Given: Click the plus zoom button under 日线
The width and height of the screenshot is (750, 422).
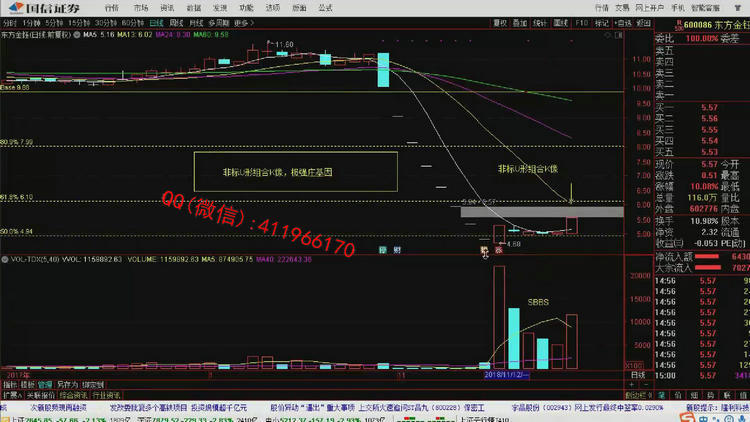Looking at the screenshot, I should (x=632, y=385).
